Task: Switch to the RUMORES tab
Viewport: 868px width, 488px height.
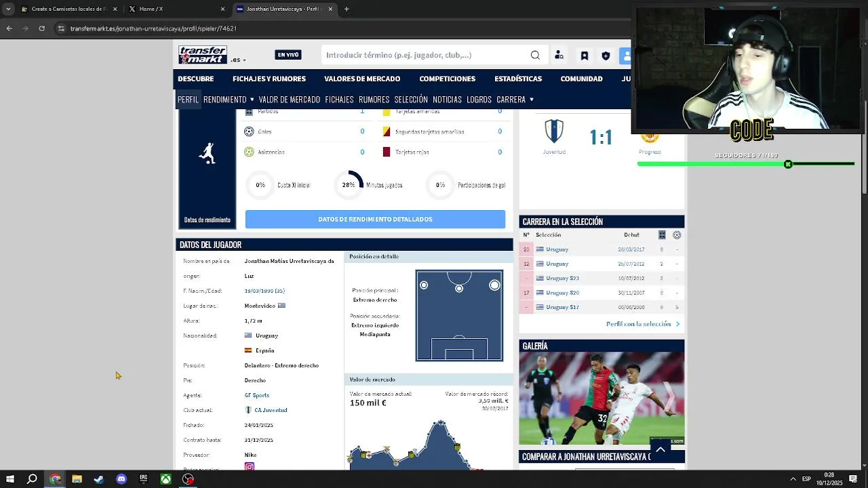Action: (x=374, y=100)
